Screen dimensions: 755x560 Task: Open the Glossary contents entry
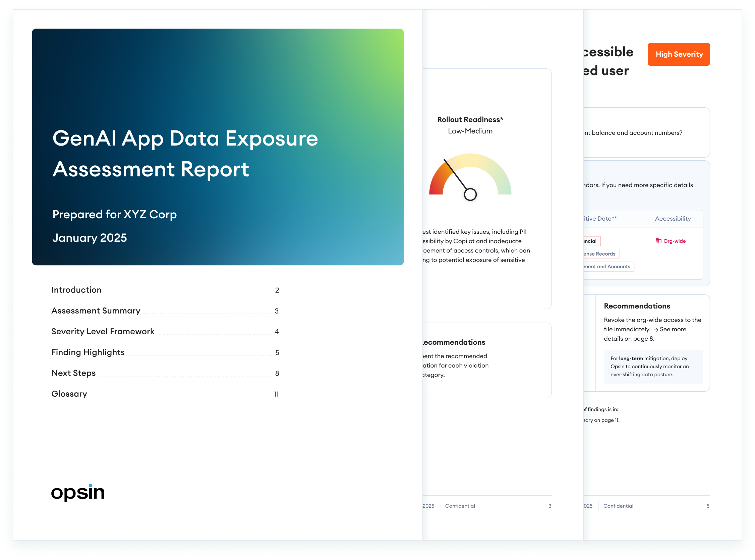coord(165,394)
